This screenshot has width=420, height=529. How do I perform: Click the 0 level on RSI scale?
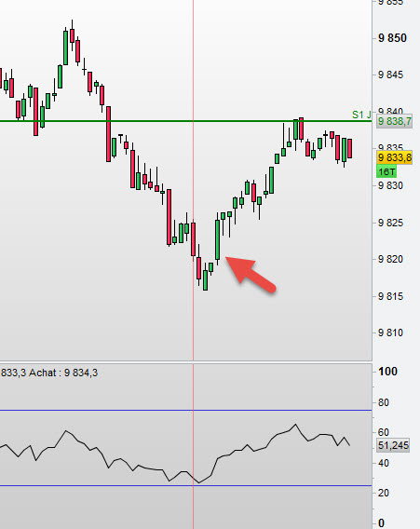point(381,522)
